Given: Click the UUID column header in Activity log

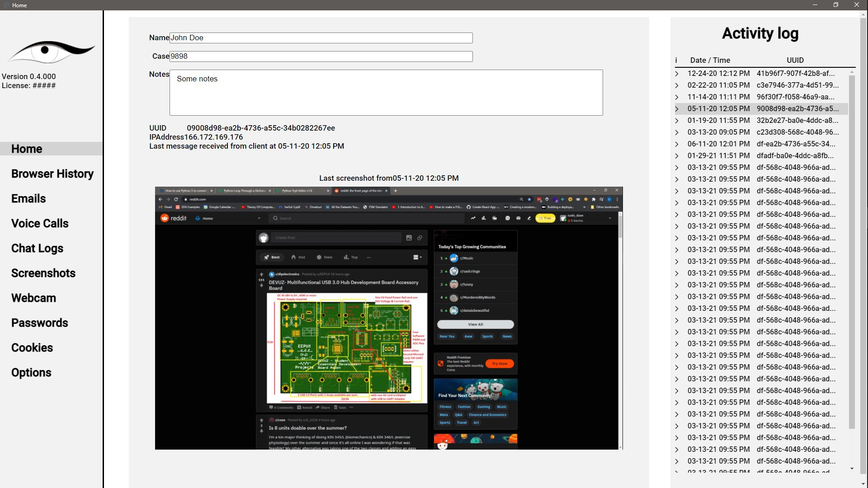Looking at the screenshot, I should point(795,60).
